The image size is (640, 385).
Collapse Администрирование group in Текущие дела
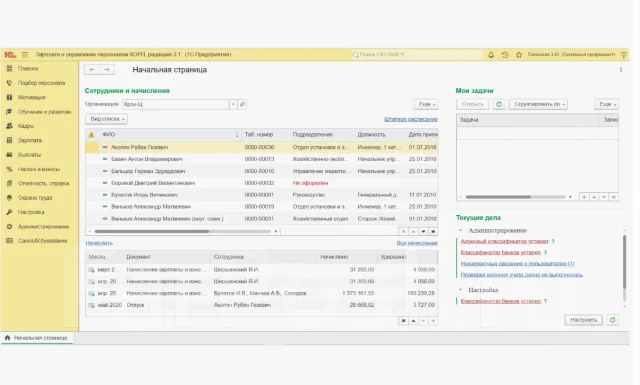click(x=460, y=230)
